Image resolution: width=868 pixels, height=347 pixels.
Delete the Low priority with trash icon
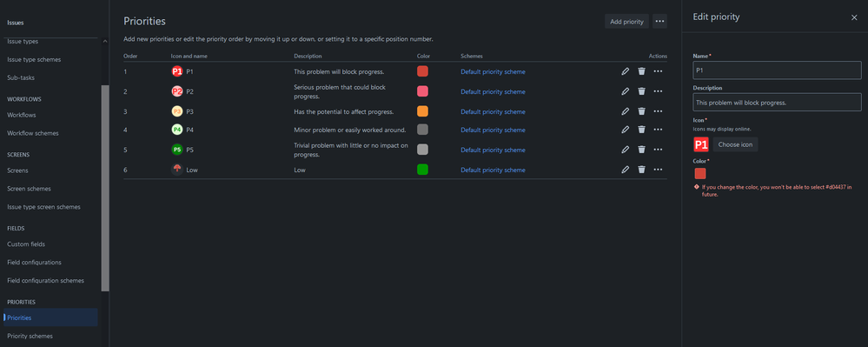click(641, 170)
